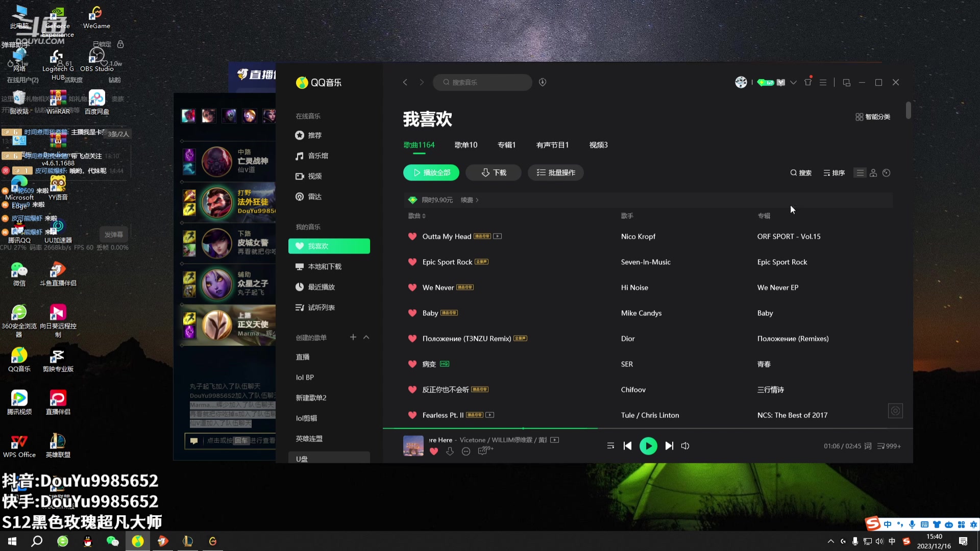Switch to 视频3 tab
Screen dimensions: 980x551
click(x=598, y=145)
